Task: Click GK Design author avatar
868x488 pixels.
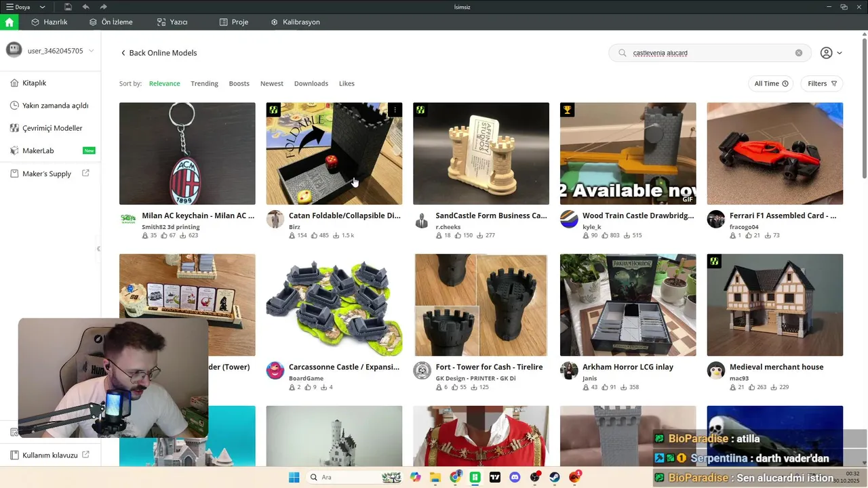Action: pyautogui.click(x=422, y=371)
